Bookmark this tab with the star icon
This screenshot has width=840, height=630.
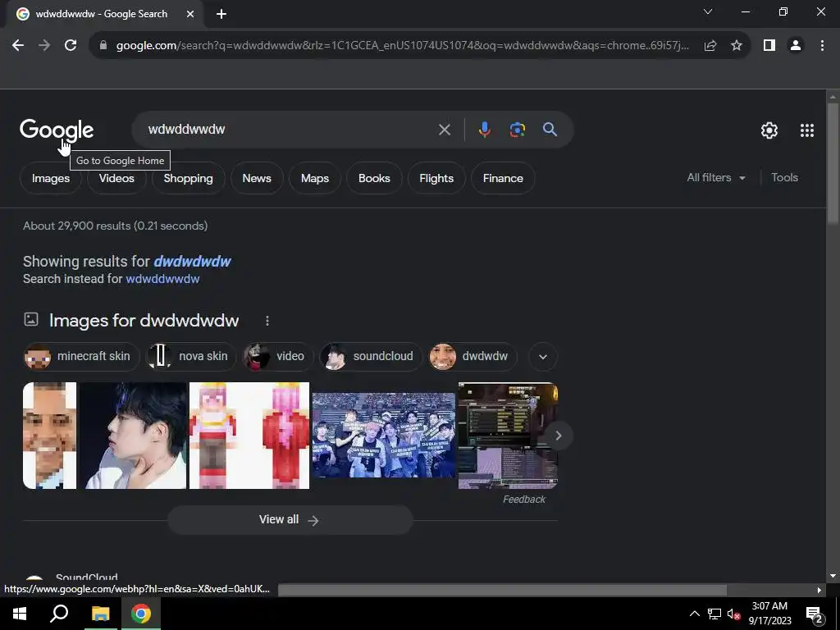(737, 46)
